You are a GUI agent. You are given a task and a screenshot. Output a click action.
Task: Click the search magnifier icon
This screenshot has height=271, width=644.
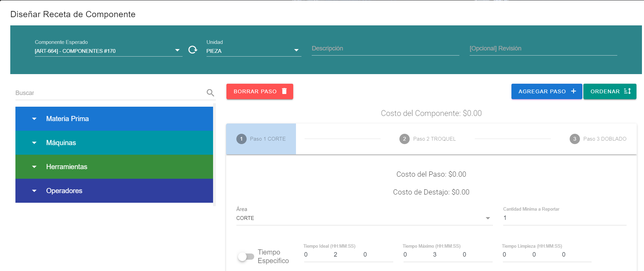210,93
